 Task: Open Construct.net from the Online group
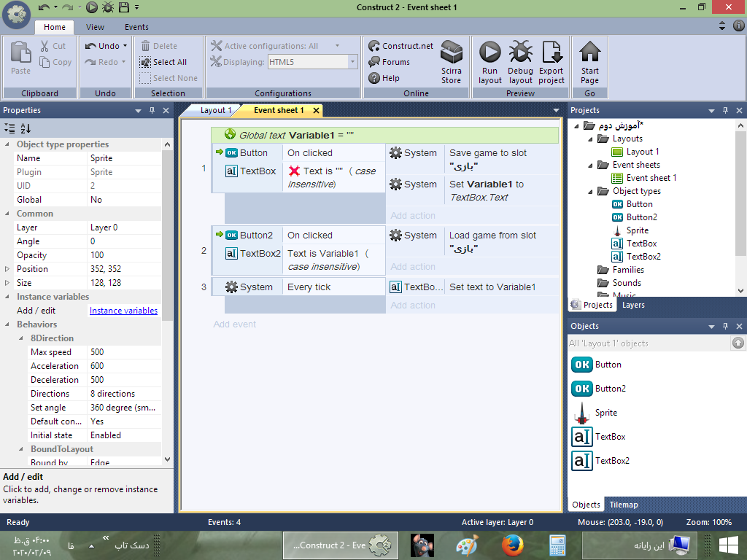(400, 46)
